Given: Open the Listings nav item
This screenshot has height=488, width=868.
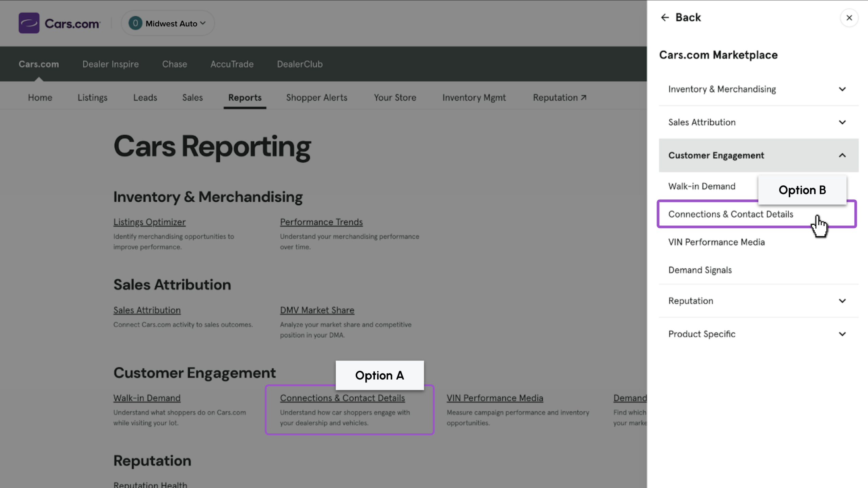Looking at the screenshot, I should click(x=92, y=98).
